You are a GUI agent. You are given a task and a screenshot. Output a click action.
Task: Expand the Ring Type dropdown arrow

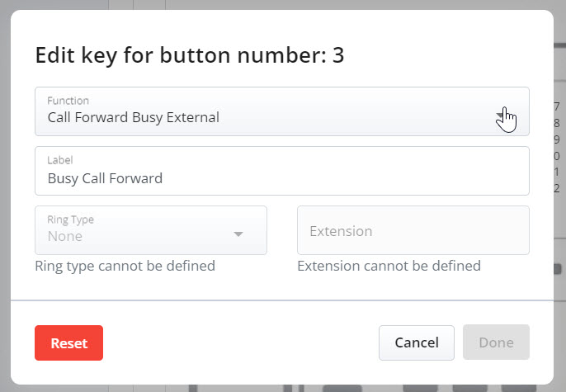[x=238, y=234]
